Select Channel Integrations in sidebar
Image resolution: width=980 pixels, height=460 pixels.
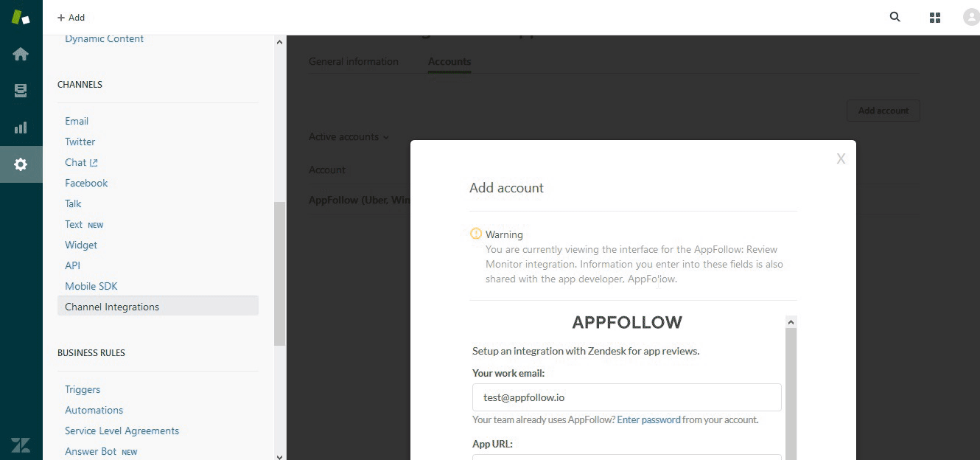coord(158,307)
